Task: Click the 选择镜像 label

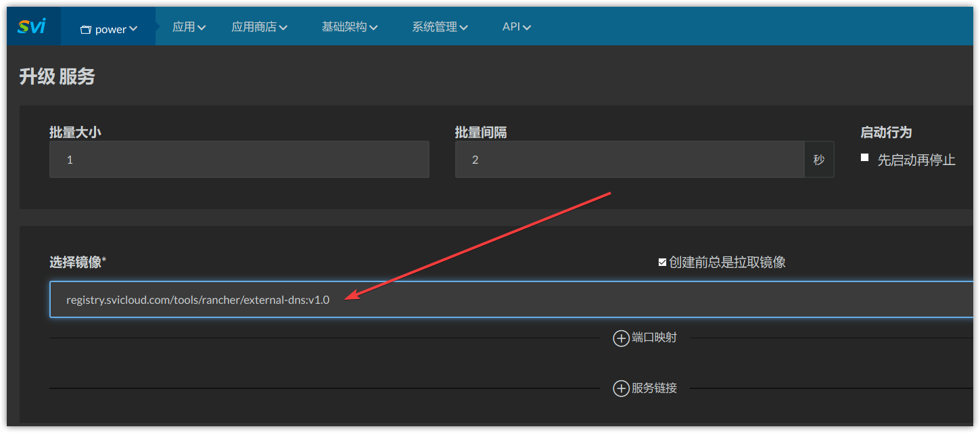Action: 78,263
